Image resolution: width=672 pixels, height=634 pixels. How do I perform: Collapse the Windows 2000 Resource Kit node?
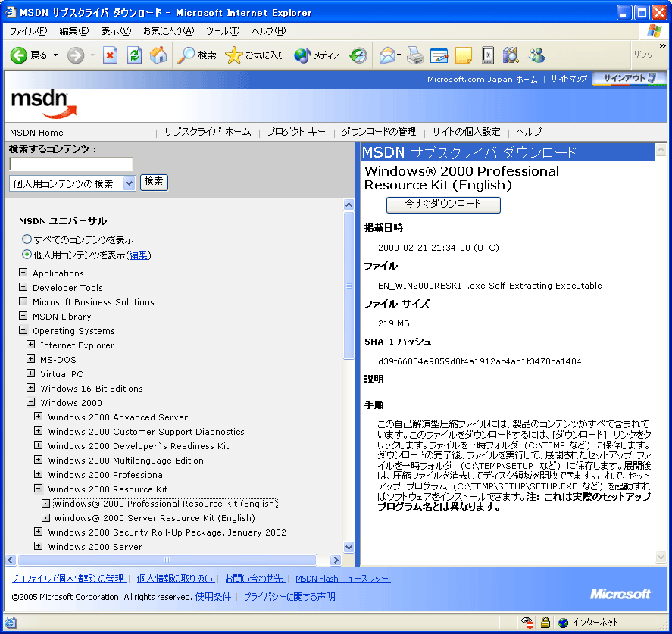tap(38, 489)
